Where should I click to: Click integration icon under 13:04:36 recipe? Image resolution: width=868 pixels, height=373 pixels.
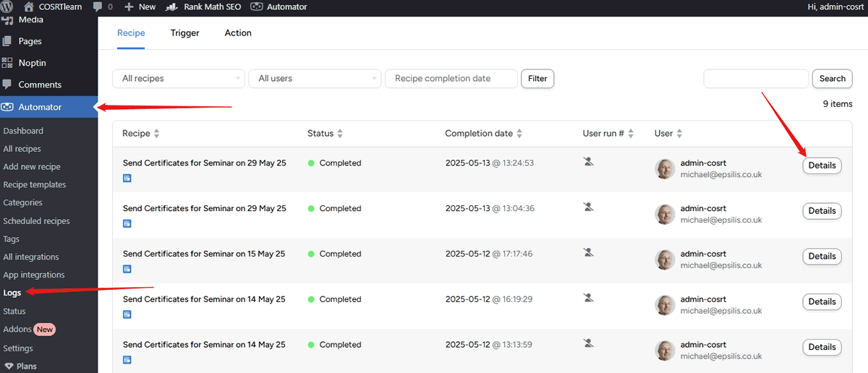(127, 223)
